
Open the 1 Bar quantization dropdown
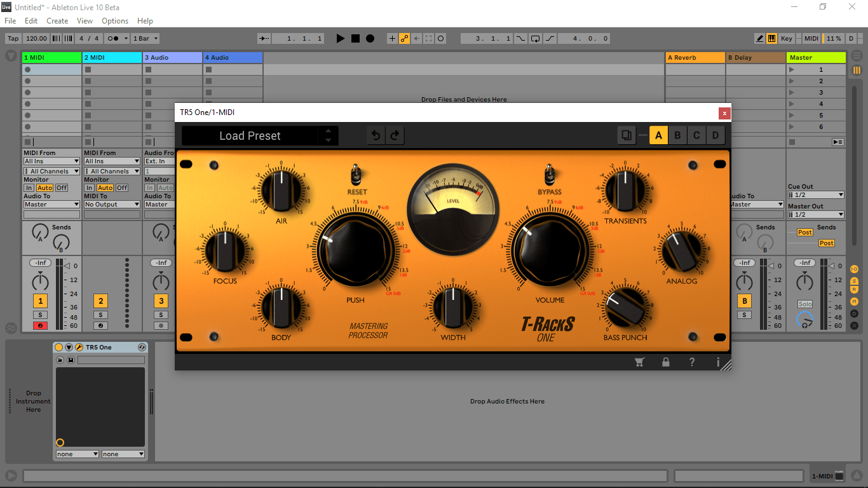[x=146, y=38]
